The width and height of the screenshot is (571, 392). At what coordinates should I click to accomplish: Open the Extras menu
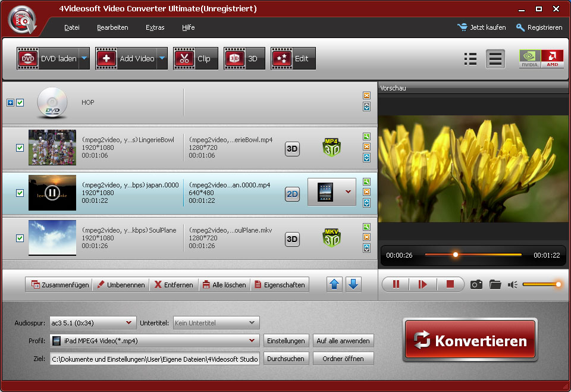(x=155, y=27)
